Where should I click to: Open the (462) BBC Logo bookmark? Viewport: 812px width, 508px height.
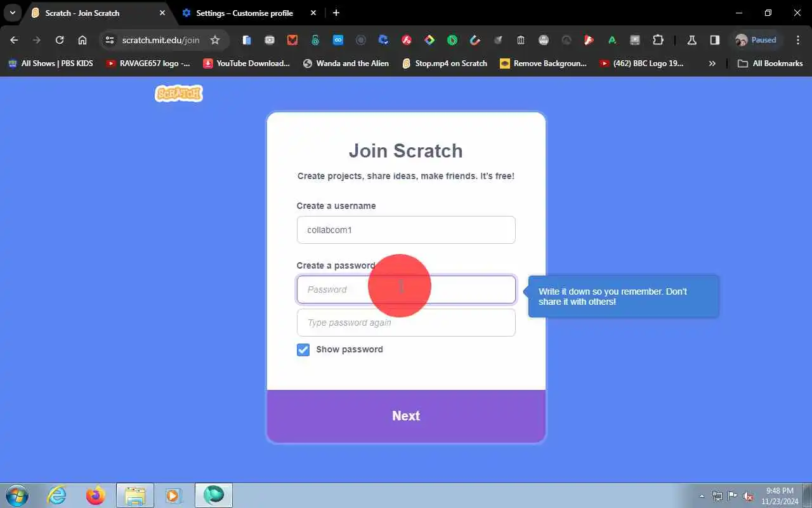pos(642,63)
